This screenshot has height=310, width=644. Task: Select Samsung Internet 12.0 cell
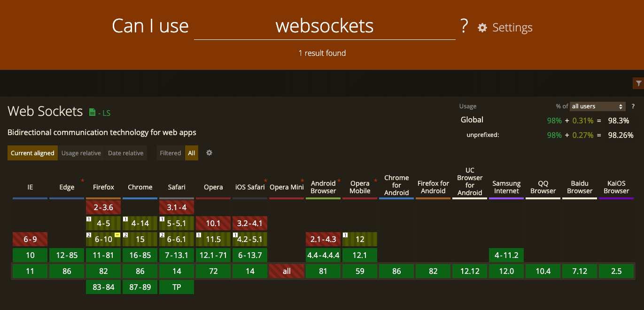[x=506, y=271]
